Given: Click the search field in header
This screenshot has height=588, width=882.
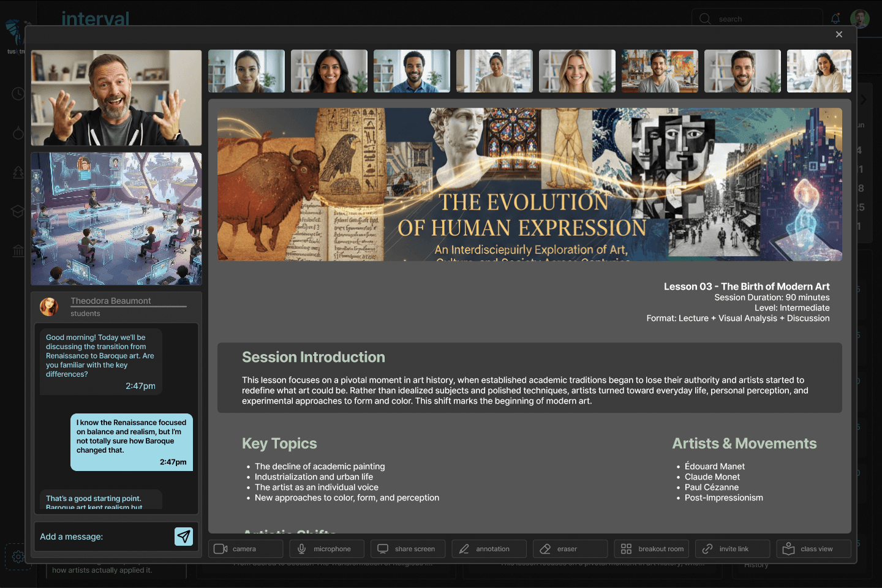Looking at the screenshot, I should 757,19.
